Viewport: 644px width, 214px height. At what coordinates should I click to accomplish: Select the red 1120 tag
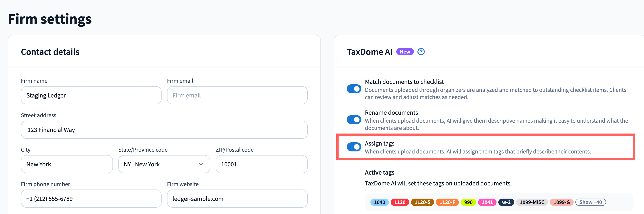point(399,202)
